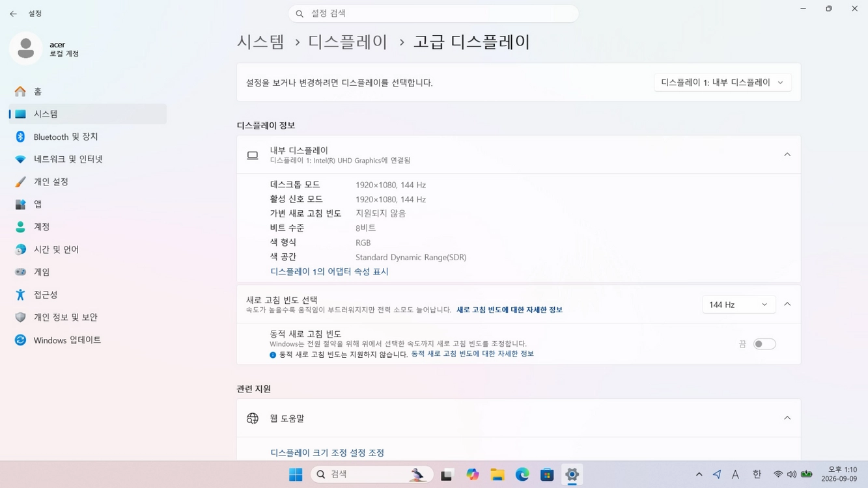Screen dimensions: 868x488
Task: Open the clock showing 오후 1:10
Action: 839,474
